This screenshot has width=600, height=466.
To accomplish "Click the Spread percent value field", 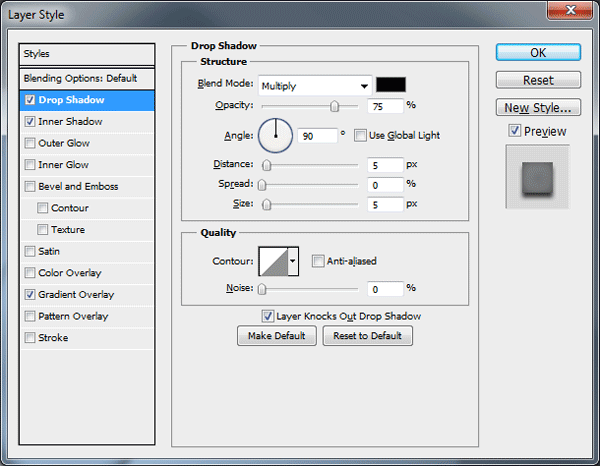I will pyautogui.click(x=385, y=185).
